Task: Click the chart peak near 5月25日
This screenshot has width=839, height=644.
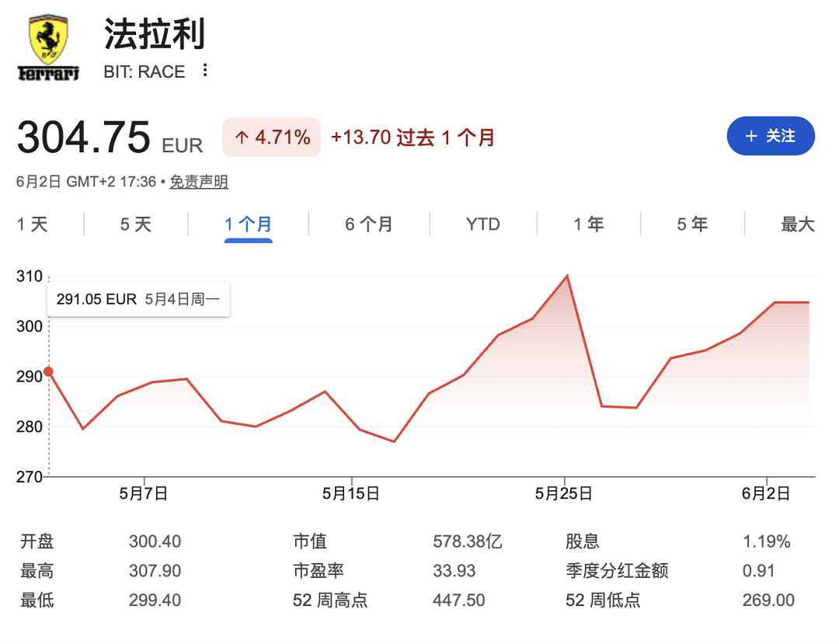Action: coord(567,276)
